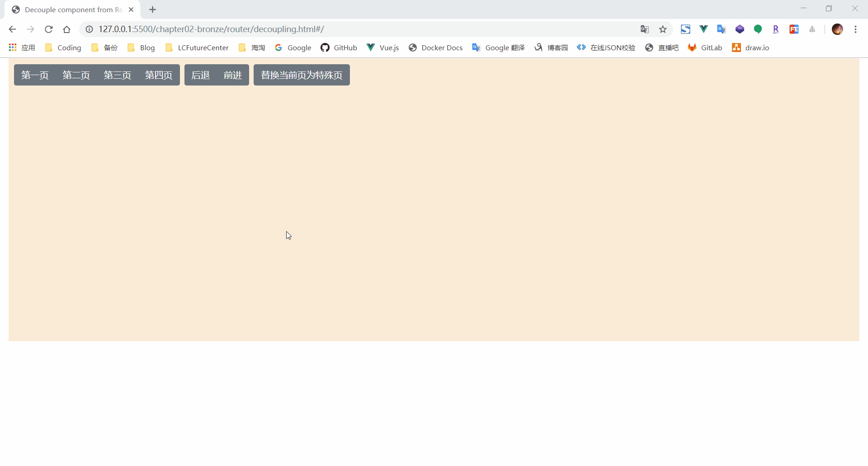This screenshot has height=466, width=868.
Task: Click the browser back arrow
Action: click(12, 29)
